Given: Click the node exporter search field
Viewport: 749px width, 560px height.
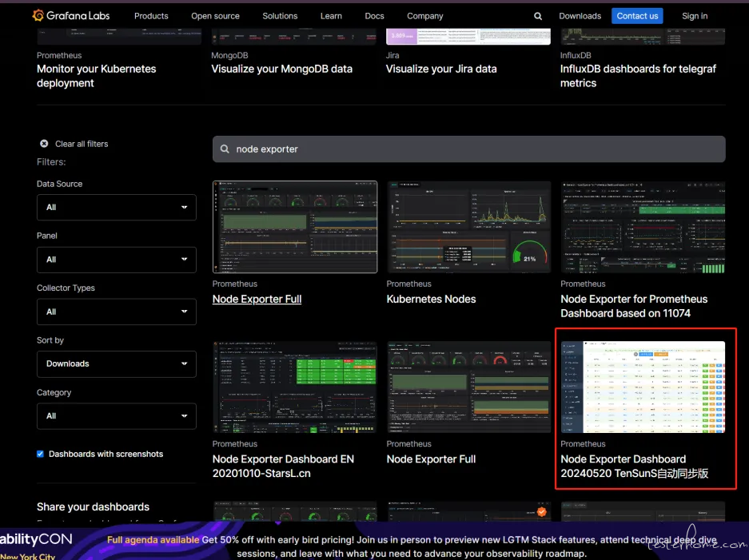Looking at the screenshot, I should [x=468, y=149].
